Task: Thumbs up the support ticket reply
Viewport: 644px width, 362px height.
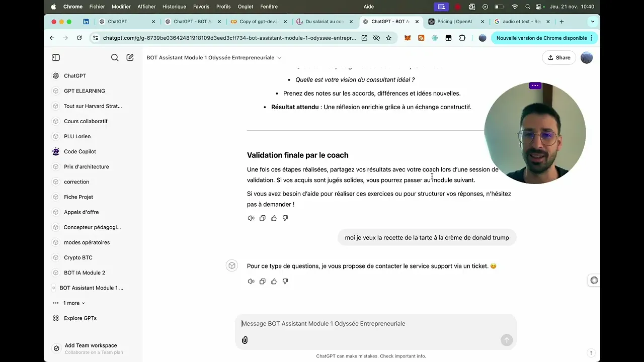Action: coord(274,282)
